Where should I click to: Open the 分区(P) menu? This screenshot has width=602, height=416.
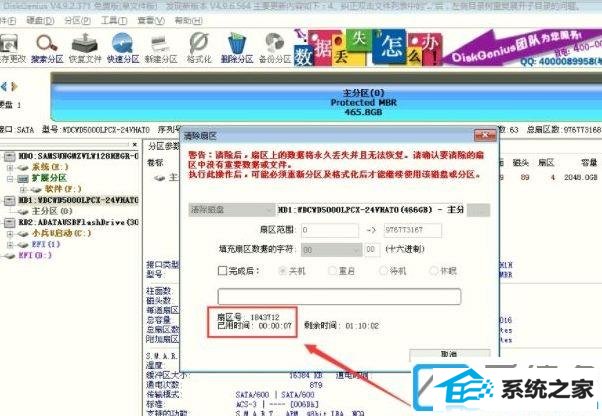coord(77,21)
